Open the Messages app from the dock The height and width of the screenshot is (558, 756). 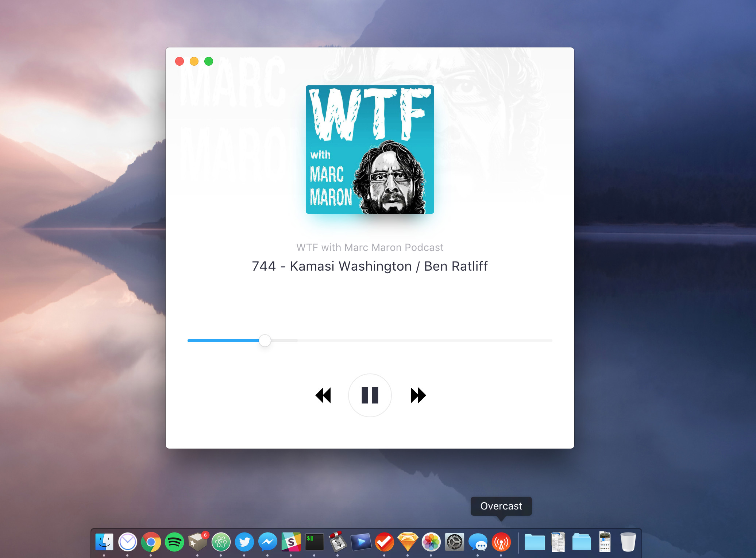478,542
